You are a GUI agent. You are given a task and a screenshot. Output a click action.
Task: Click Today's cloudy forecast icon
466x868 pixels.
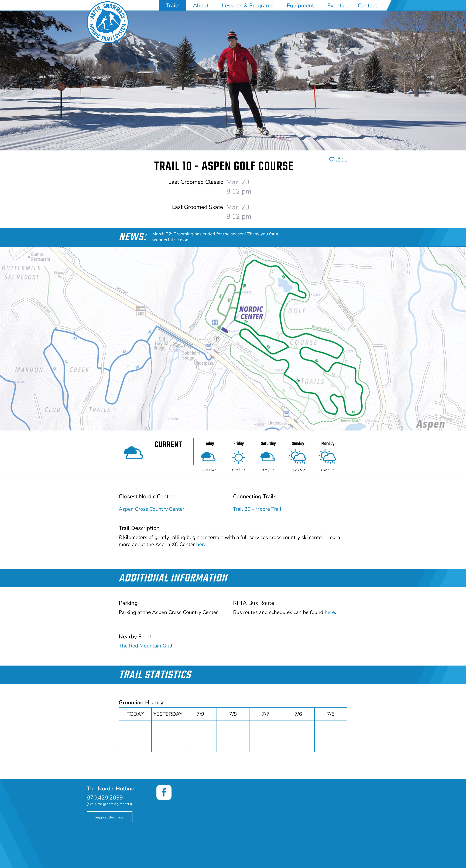(208, 457)
